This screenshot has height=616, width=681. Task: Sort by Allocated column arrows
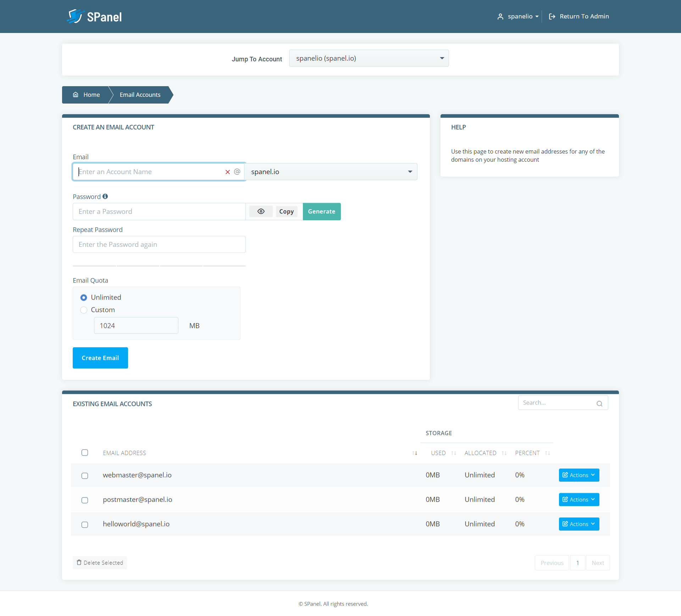pyautogui.click(x=504, y=453)
